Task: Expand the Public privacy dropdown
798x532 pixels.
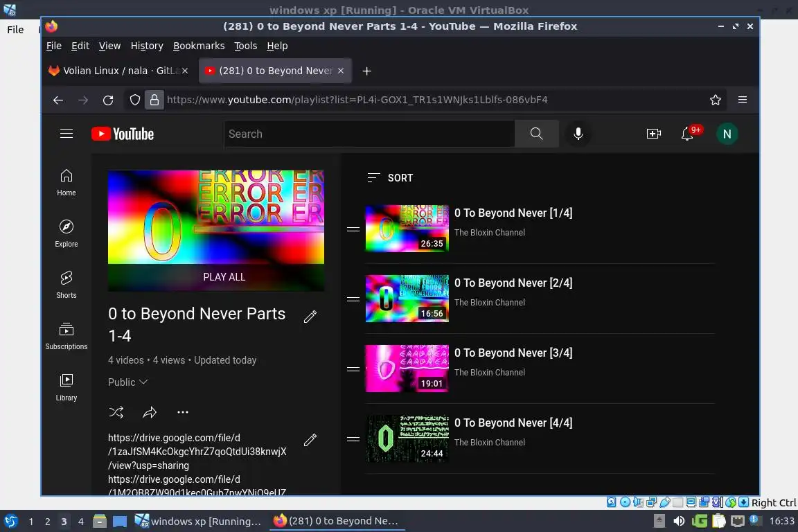Action: click(127, 382)
